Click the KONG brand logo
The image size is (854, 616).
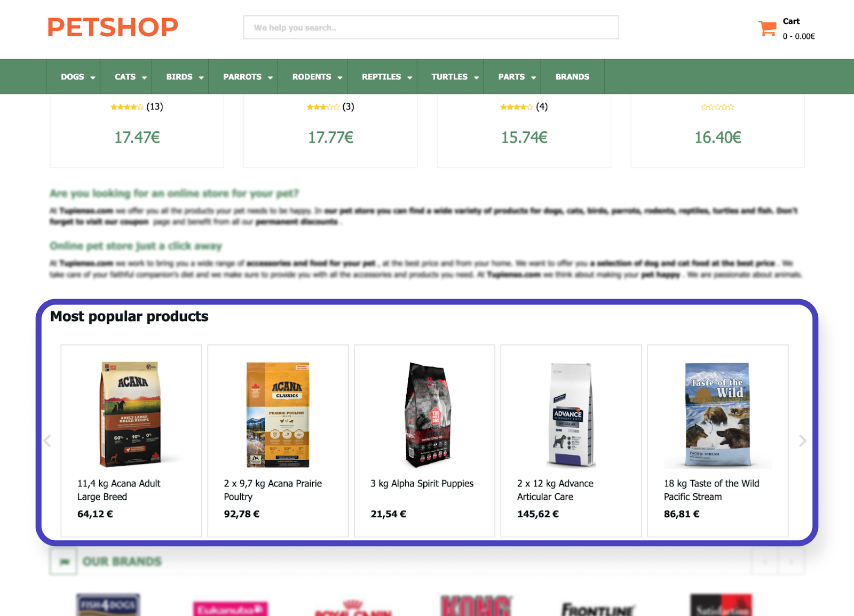476,606
